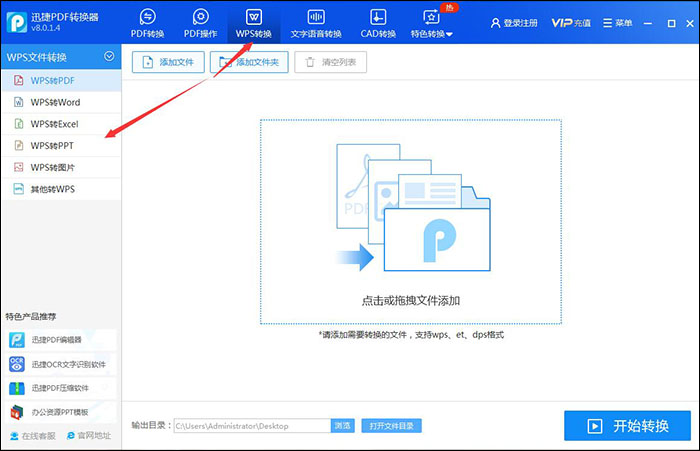Expand the 特色转换 dropdown menu

point(432,24)
